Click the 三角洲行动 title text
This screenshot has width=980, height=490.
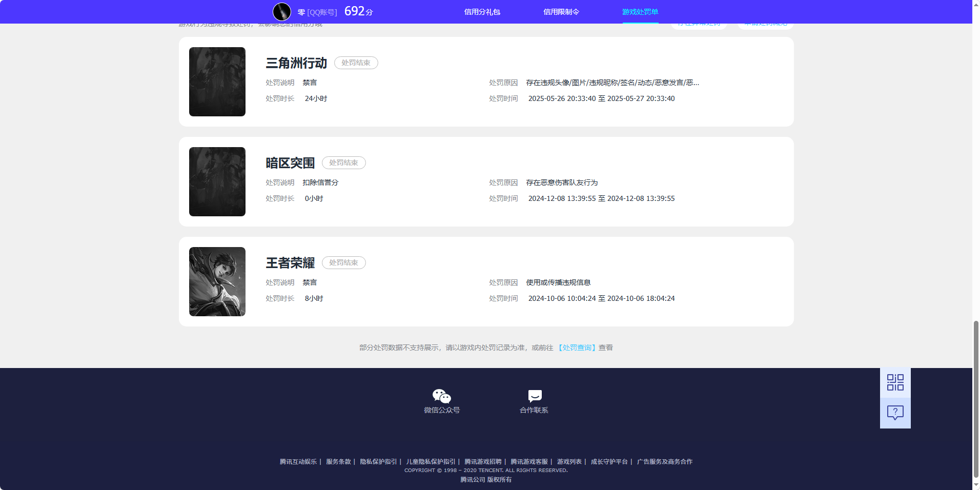(296, 63)
